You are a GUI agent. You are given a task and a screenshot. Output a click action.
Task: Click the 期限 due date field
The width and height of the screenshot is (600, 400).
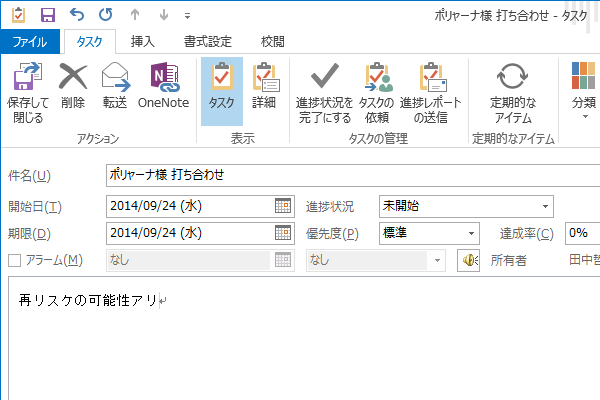(x=190, y=233)
